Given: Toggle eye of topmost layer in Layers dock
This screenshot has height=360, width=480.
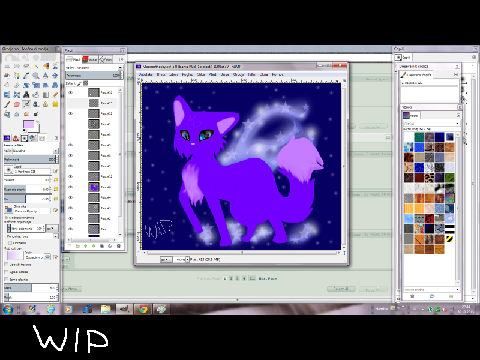Looking at the screenshot, I should pos(70,92).
